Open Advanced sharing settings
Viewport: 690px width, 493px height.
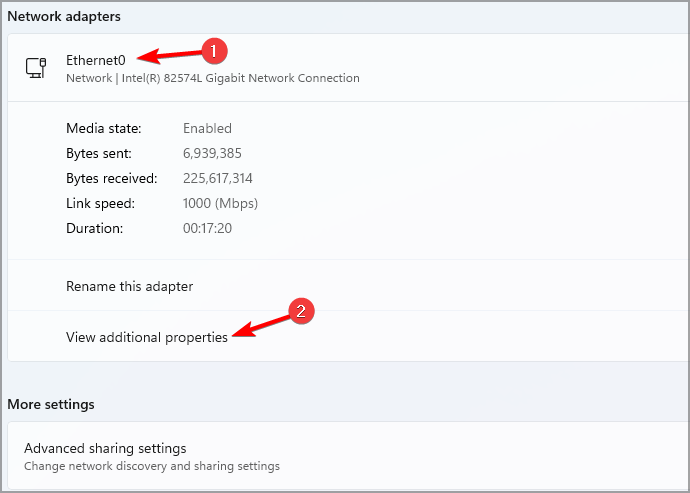tap(105, 448)
